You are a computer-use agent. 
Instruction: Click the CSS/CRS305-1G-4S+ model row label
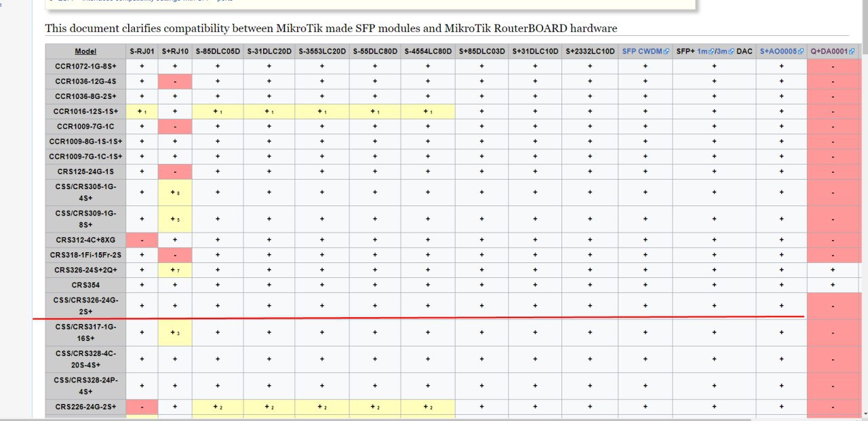click(x=85, y=193)
